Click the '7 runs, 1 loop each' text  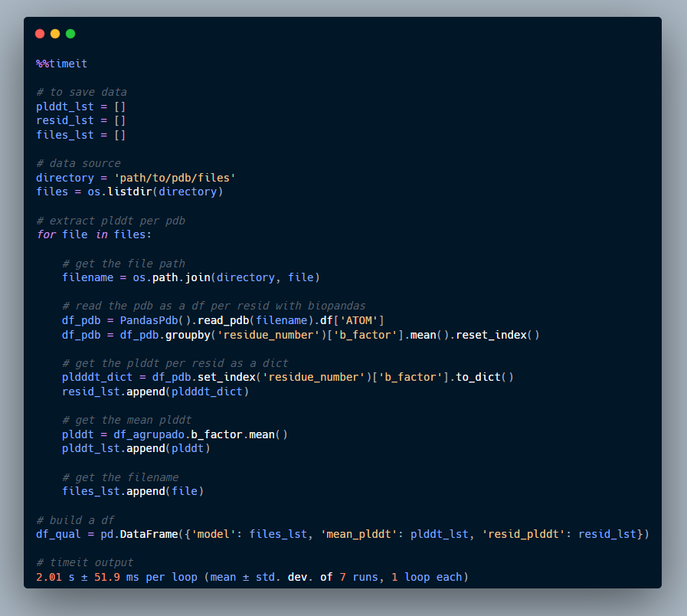pos(401,577)
